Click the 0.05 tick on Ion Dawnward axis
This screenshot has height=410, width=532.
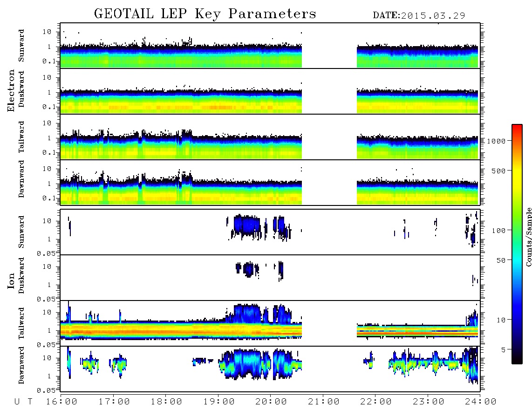point(46,390)
